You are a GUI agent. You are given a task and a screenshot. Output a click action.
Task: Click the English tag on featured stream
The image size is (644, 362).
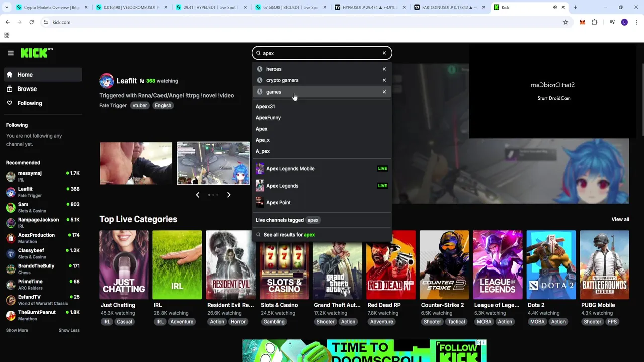point(163,106)
